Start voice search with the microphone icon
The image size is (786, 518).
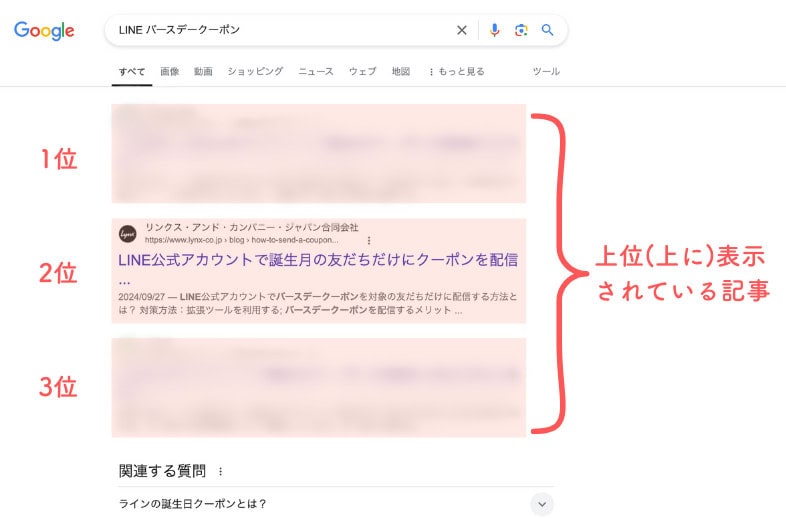(494, 30)
